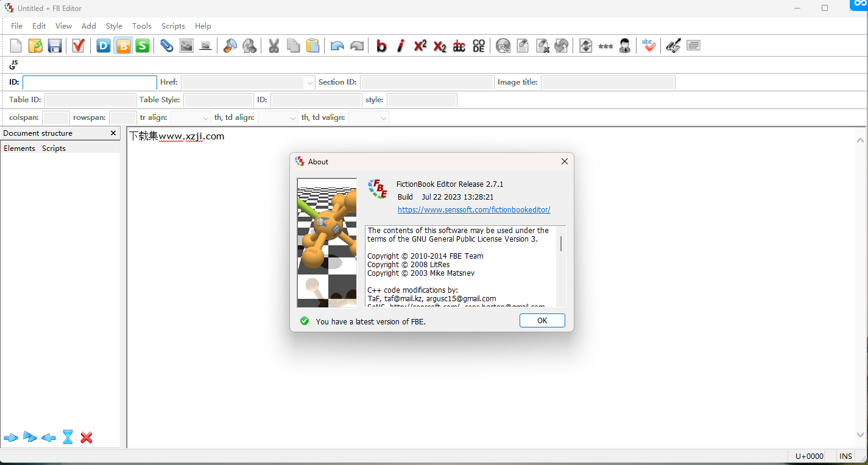Screen dimensions: 868x465
Task: Click the Table ID input field
Action: (x=90, y=100)
